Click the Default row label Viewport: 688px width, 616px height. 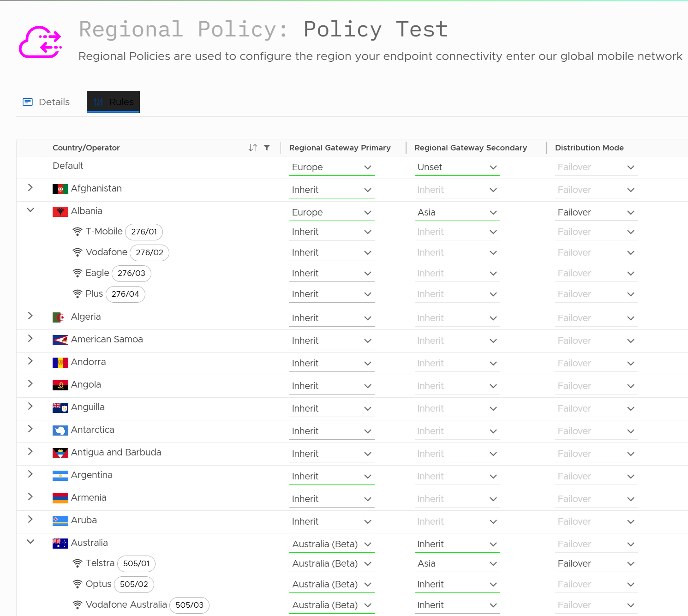[68, 166]
